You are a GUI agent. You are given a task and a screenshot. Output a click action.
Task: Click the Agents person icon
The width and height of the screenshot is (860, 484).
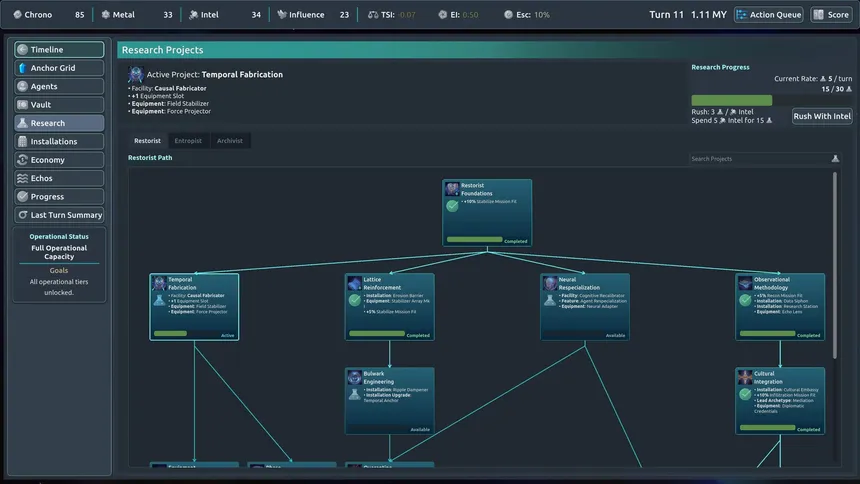pyautogui.click(x=22, y=86)
